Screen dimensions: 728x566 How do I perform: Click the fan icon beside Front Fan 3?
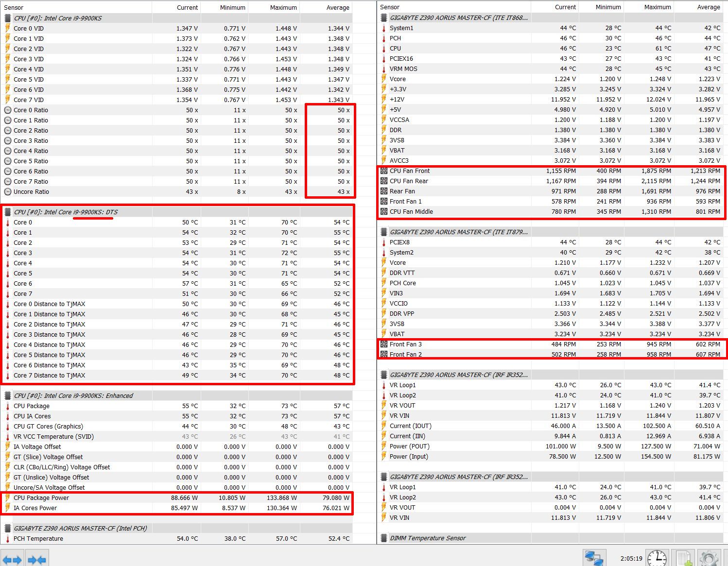tap(384, 344)
